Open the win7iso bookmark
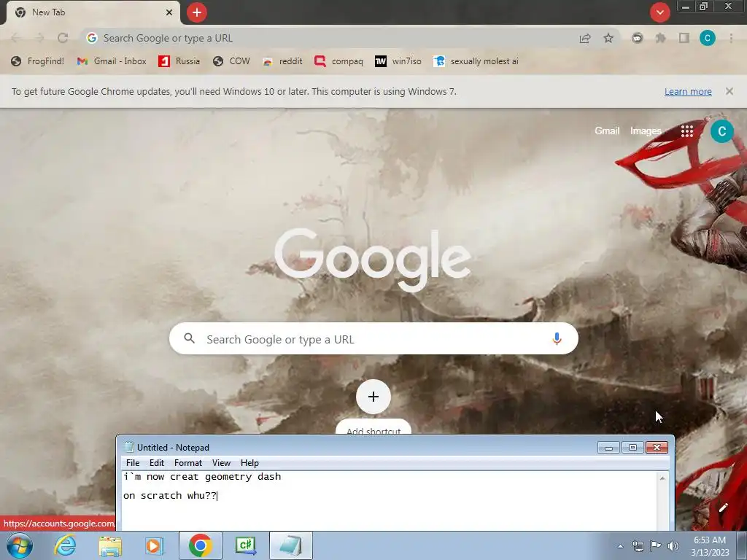747x560 pixels. tap(398, 61)
